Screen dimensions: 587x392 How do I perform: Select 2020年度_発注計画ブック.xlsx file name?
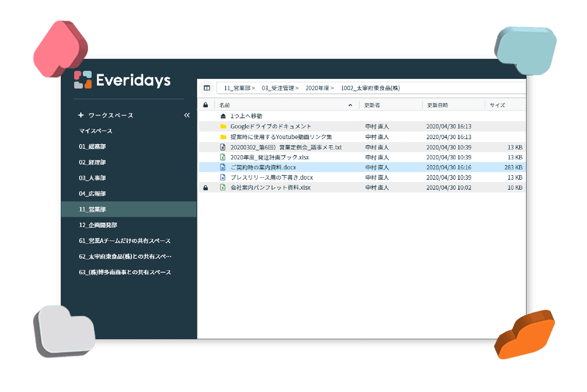(270, 157)
